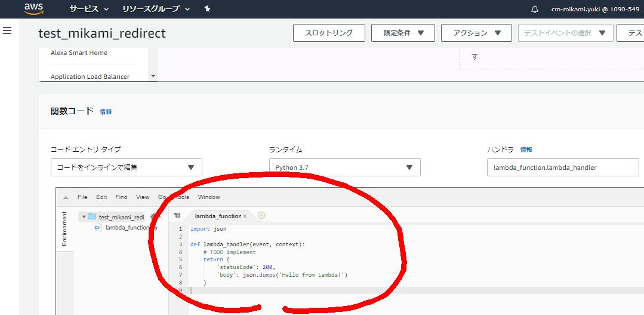Screen dimensions: 644x315
Task: Open the hamburger navigation menu
Action: [7, 30]
